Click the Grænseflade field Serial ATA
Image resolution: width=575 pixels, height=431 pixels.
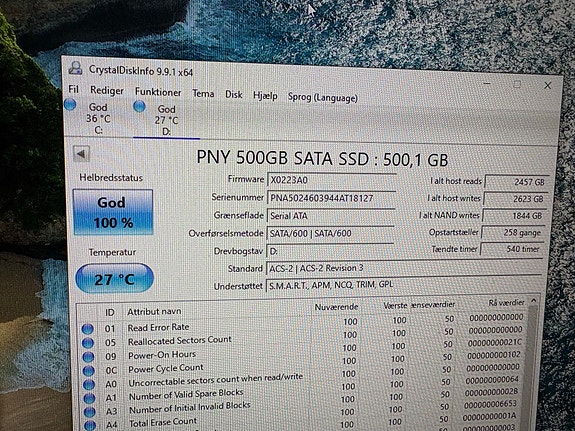pos(330,216)
